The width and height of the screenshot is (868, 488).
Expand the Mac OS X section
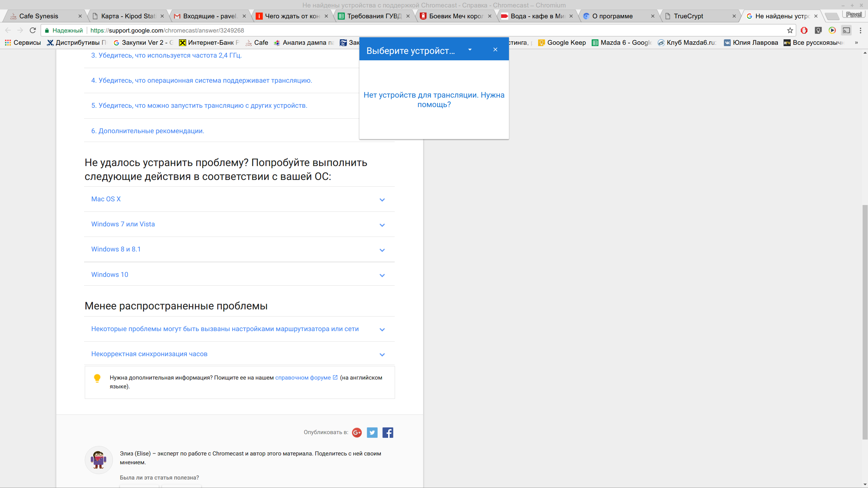[x=239, y=199]
